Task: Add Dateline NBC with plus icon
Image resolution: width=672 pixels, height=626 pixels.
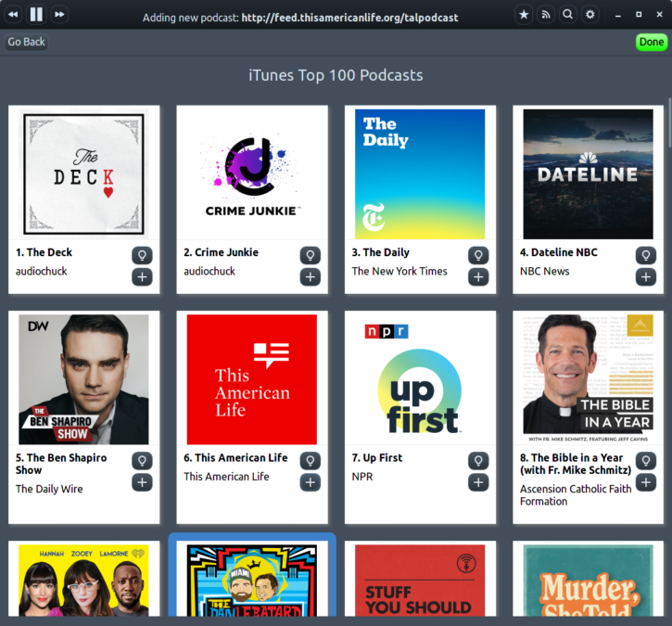Action: (x=646, y=277)
